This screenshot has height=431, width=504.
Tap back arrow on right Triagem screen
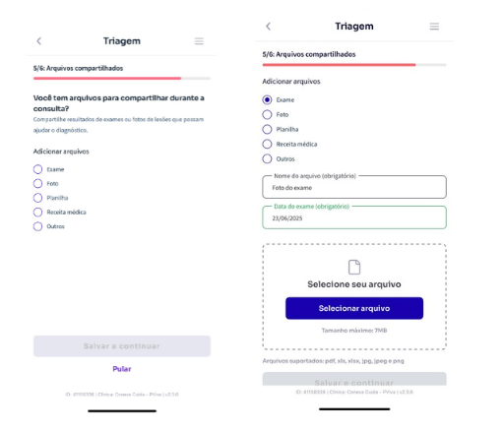[x=269, y=27]
